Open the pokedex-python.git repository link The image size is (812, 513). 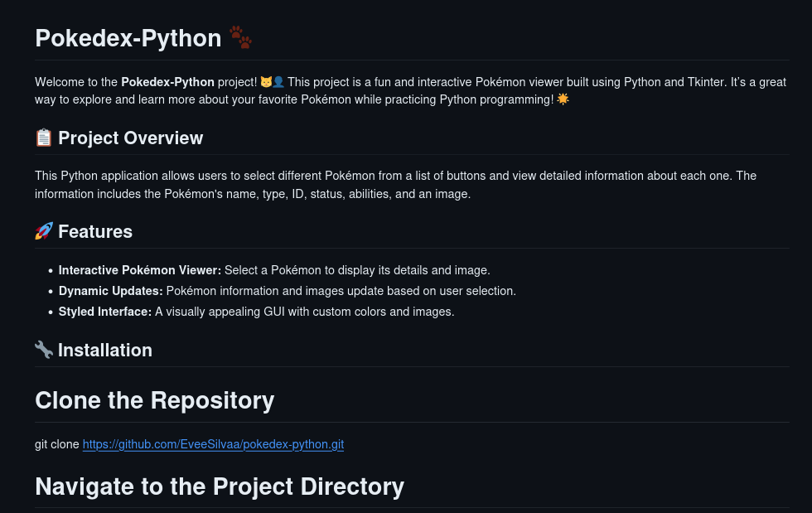(x=213, y=444)
